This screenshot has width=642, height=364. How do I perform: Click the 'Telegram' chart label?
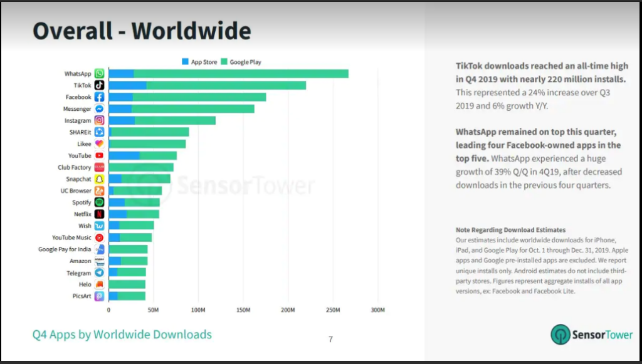coord(79,273)
